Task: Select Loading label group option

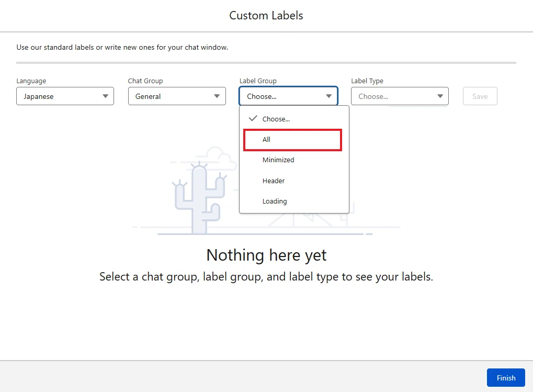Action: [294, 201]
